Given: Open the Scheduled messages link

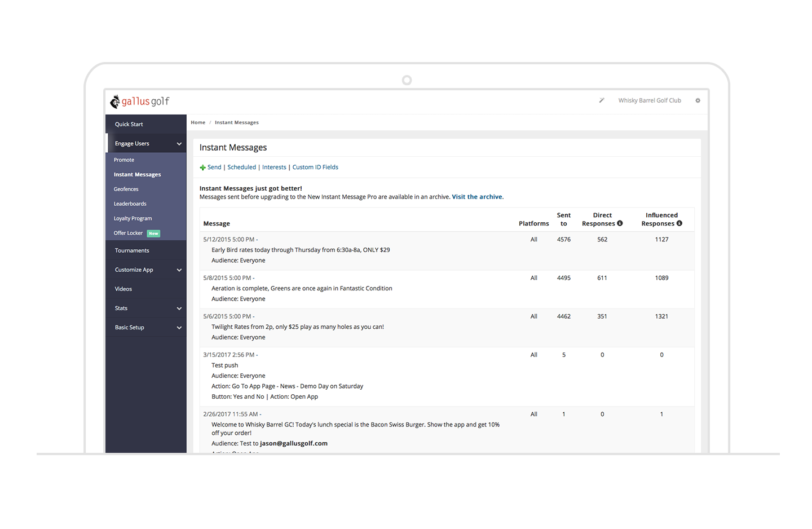Looking at the screenshot, I should [241, 167].
